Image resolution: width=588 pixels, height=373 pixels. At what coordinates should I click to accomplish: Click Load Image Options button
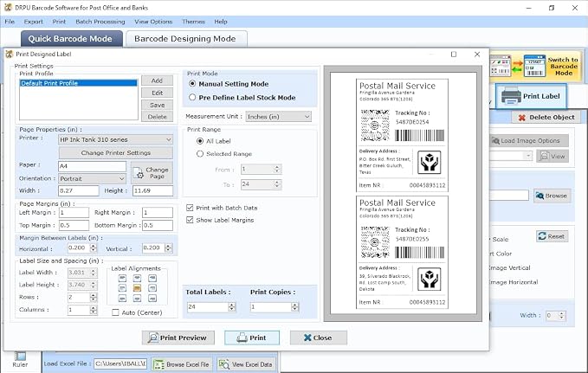[x=529, y=140]
